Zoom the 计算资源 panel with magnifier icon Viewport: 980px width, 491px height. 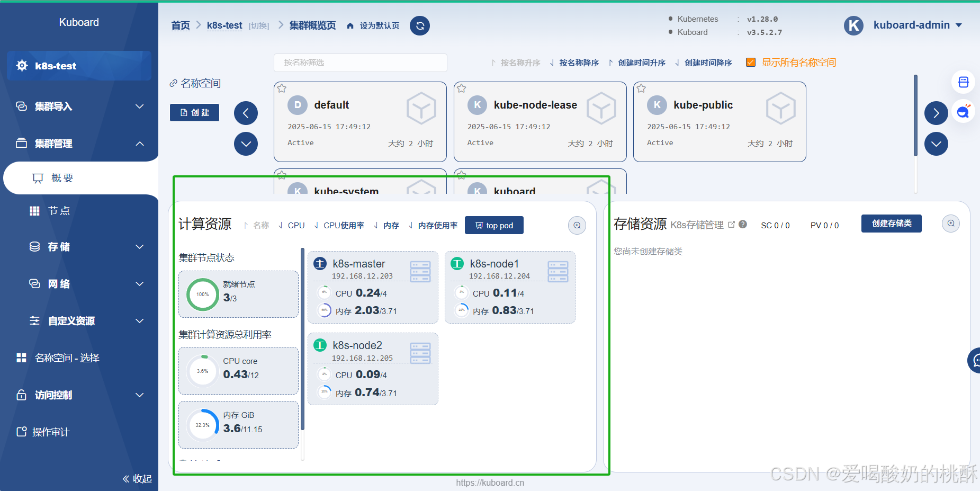[577, 226]
